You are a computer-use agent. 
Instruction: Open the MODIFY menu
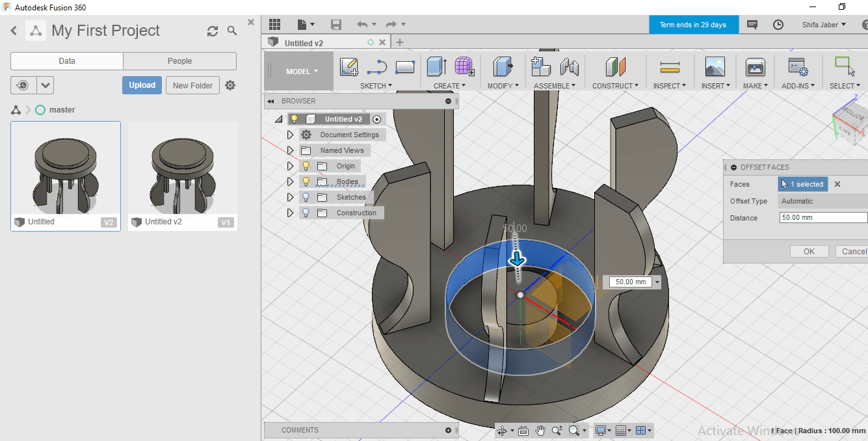click(x=503, y=86)
